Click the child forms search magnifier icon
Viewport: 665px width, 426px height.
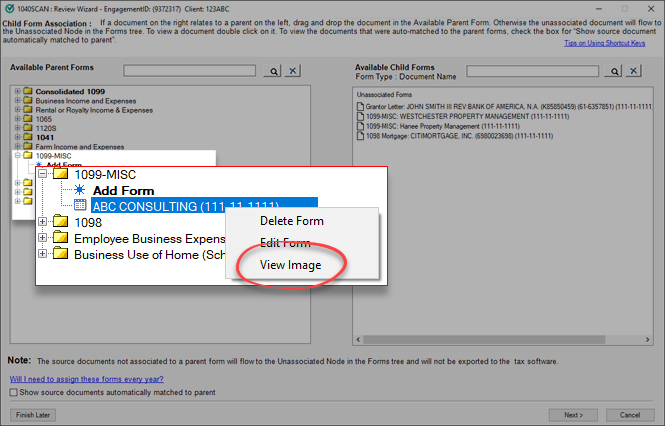(x=616, y=72)
